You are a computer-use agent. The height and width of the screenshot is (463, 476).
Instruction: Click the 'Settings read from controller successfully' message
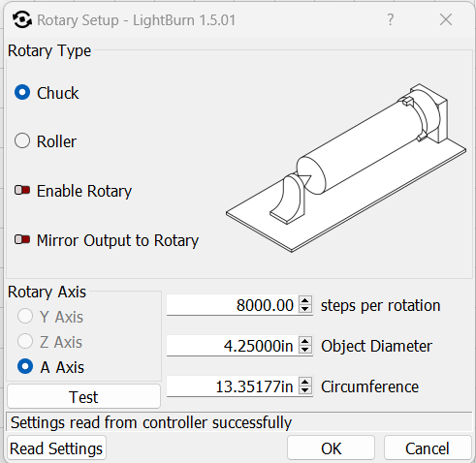click(x=151, y=422)
